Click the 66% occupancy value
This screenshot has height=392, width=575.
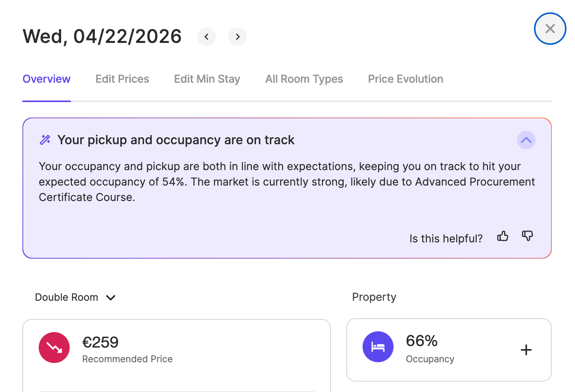(421, 341)
